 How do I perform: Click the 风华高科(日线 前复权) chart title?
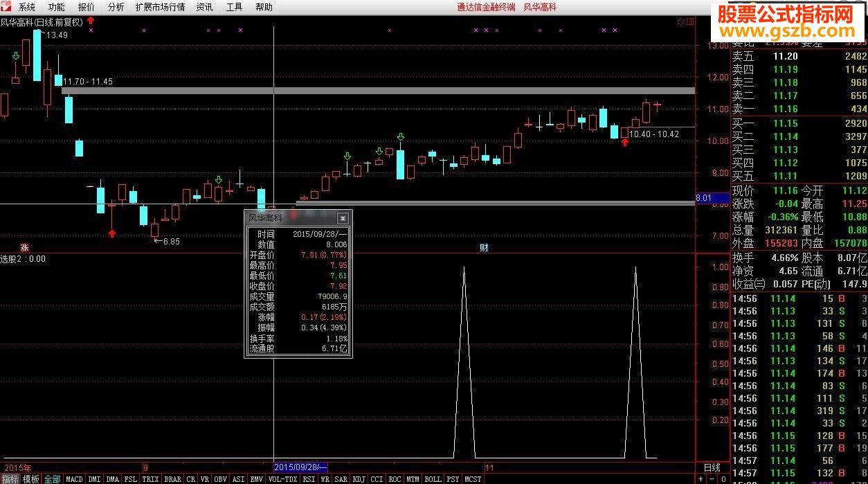pos(42,22)
